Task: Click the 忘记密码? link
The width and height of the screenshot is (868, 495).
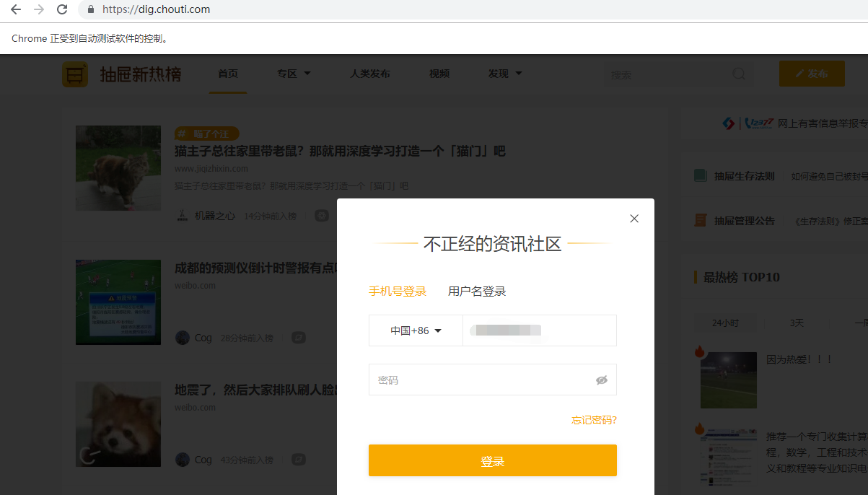Action: click(594, 420)
